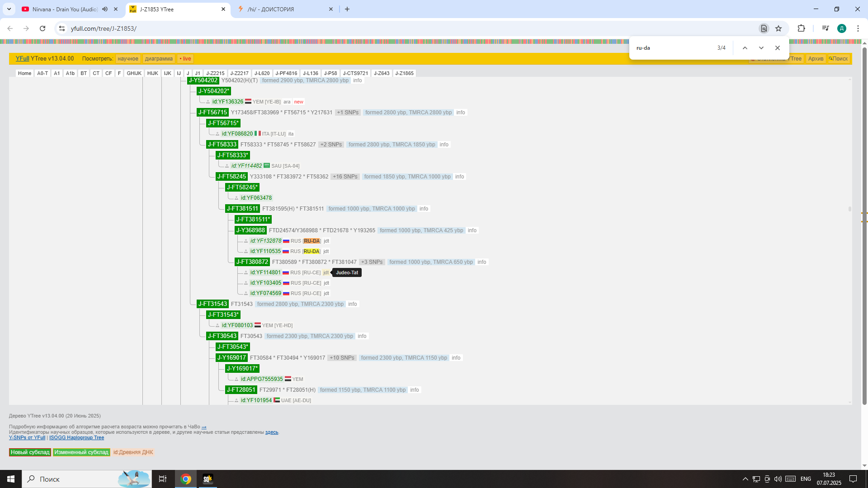Open the media control icon in toolbar

826,28
